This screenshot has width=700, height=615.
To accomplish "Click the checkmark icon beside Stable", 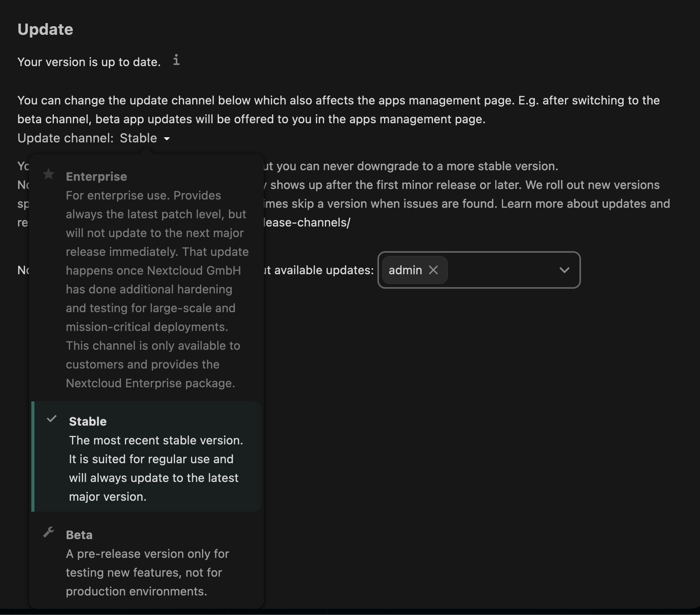I will click(x=52, y=419).
